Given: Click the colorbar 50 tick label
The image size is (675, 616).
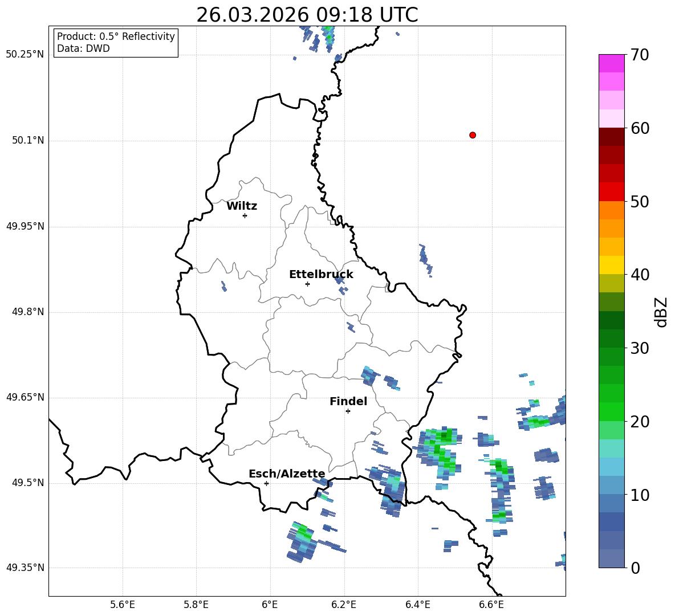Looking at the screenshot, I should click(x=640, y=202).
